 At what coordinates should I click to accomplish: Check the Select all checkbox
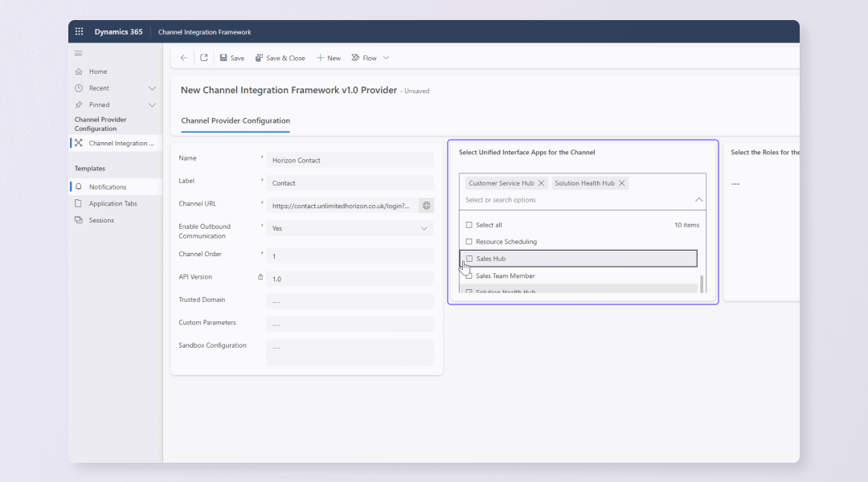point(469,225)
